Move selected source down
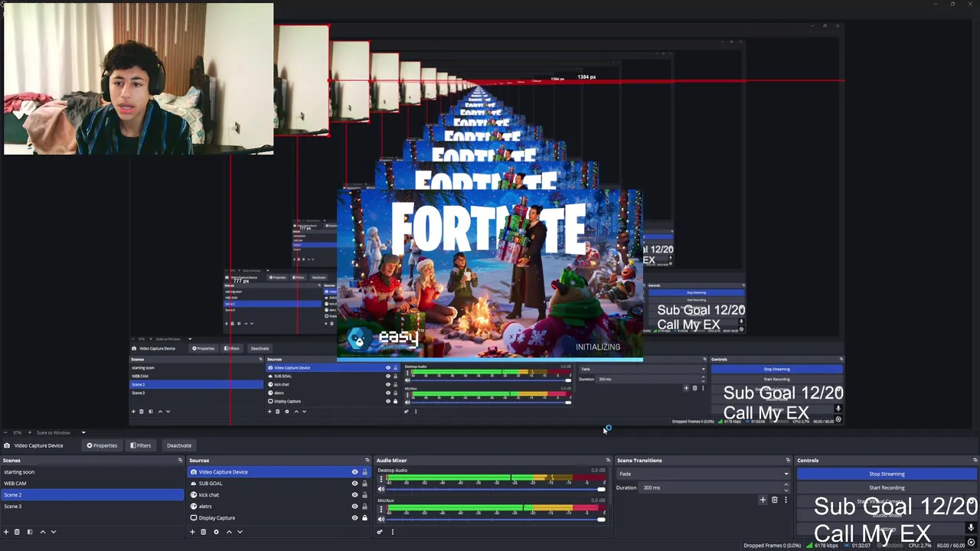Viewport: 980px width, 551px height. point(240,532)
